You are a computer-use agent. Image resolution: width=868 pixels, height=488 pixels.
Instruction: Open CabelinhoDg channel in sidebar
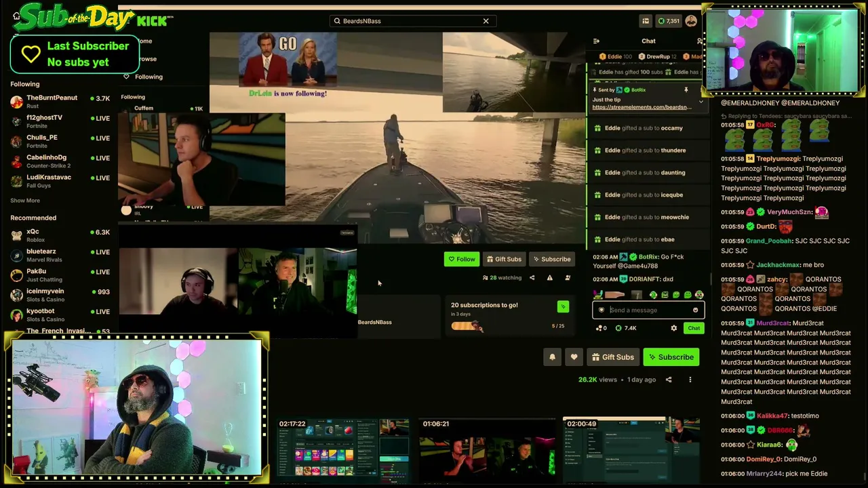point(60,161)
